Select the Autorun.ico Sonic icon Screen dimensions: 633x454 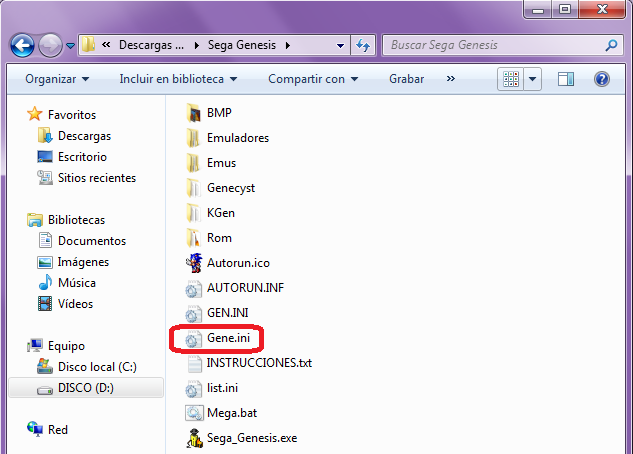(x=194, y=263)
